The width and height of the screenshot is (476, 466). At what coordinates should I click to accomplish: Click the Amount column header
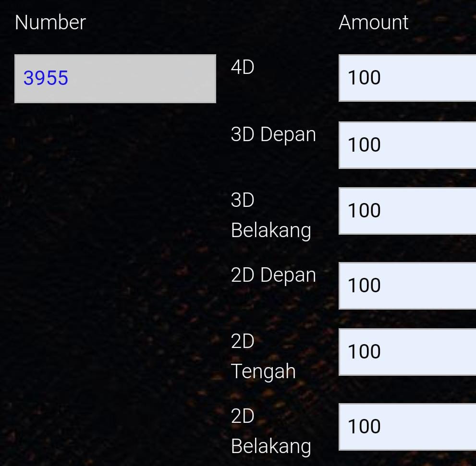click(373, 23)
